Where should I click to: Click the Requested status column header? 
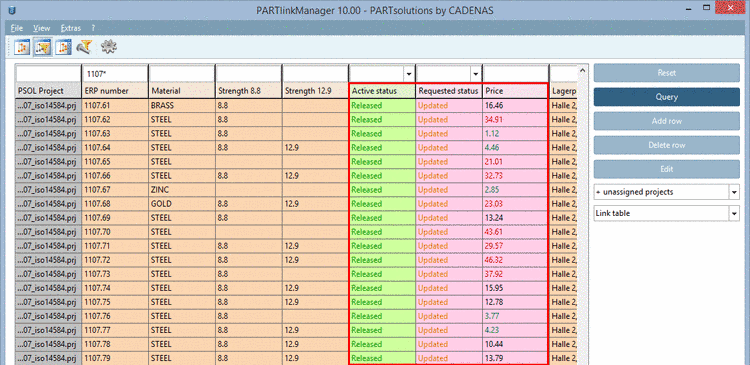449,91
